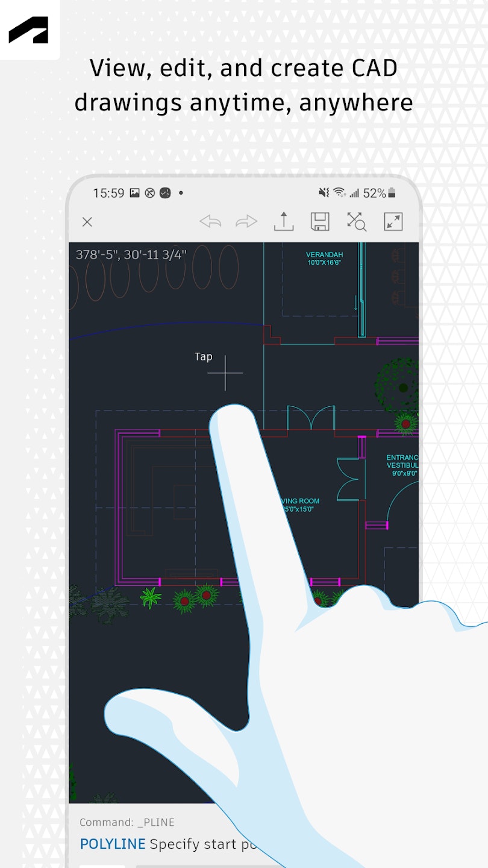Tap the crosshair at the Tap marker
The image size is (488, 868).
coord(225,374)
